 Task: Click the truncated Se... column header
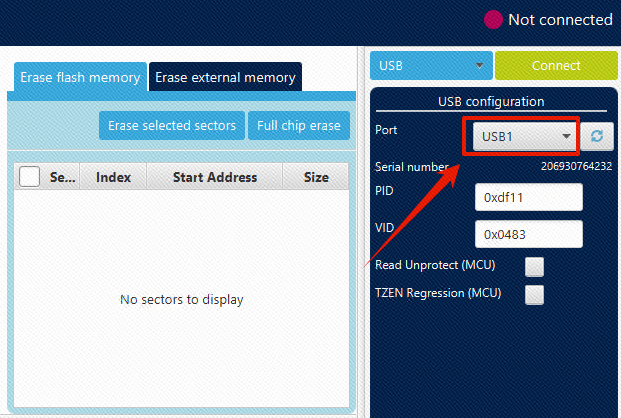click(x=63, y=177)
